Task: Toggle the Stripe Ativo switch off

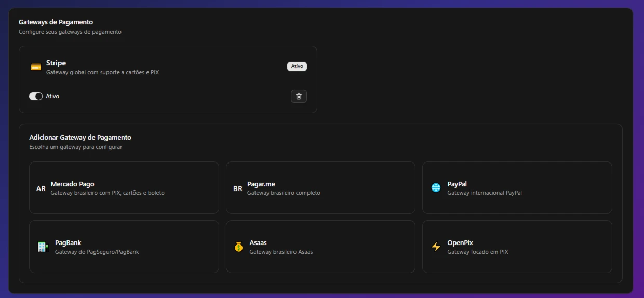Action: [x=36, y=96]
